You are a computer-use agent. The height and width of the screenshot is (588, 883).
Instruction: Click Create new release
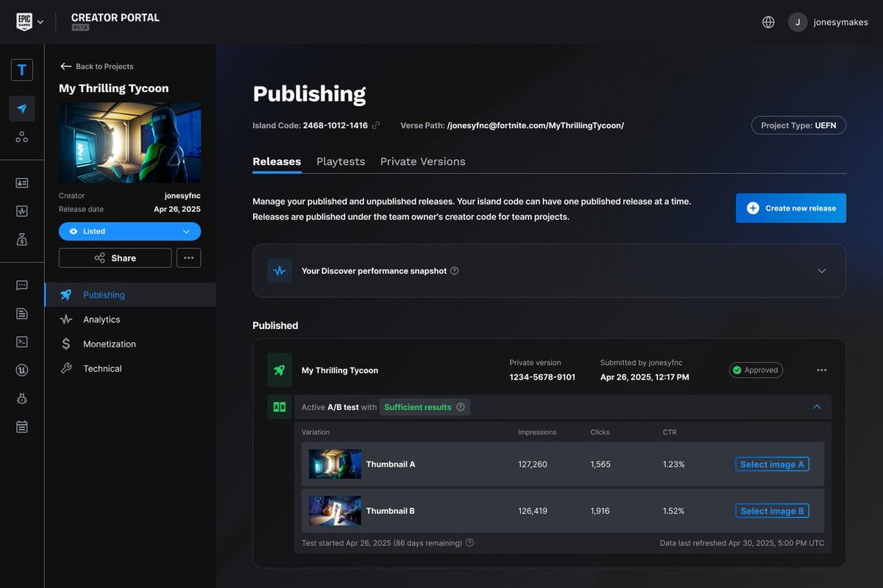[x=790, y=208]
